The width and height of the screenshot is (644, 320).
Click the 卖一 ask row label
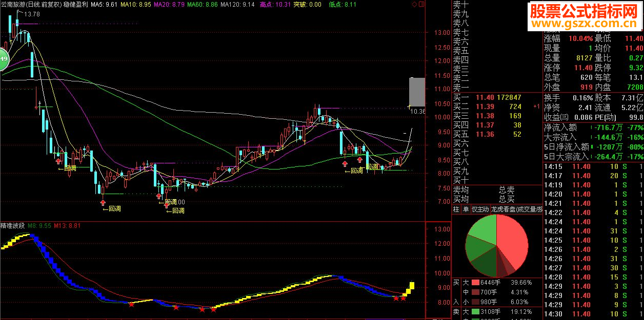pyautogui.click(x=461, y=88)
